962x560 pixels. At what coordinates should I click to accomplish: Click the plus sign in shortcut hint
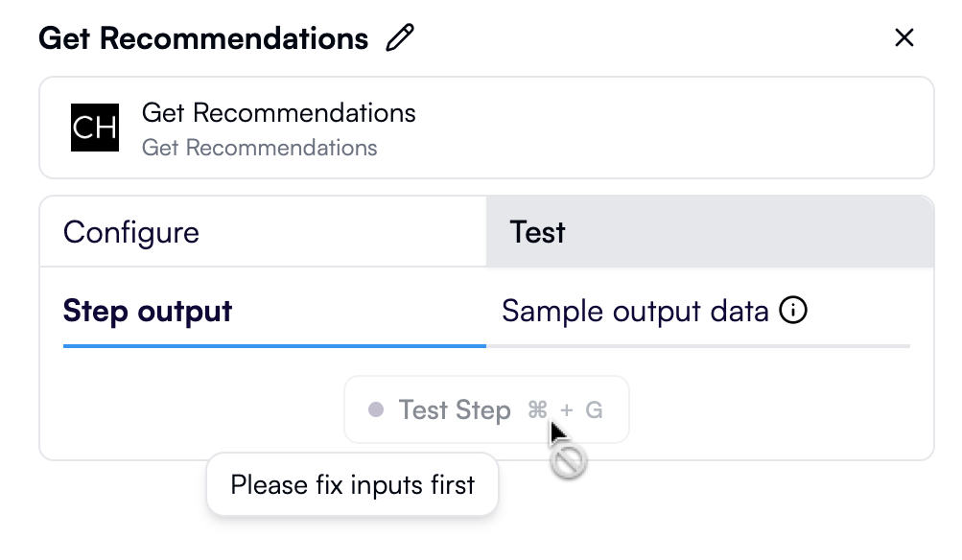(567, 410)
